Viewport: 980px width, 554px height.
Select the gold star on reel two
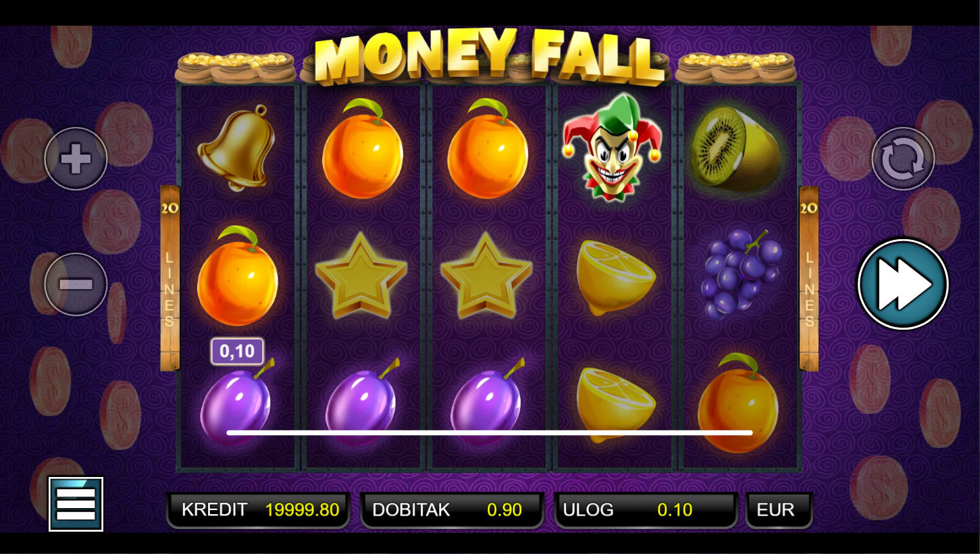tap(361, 276)
